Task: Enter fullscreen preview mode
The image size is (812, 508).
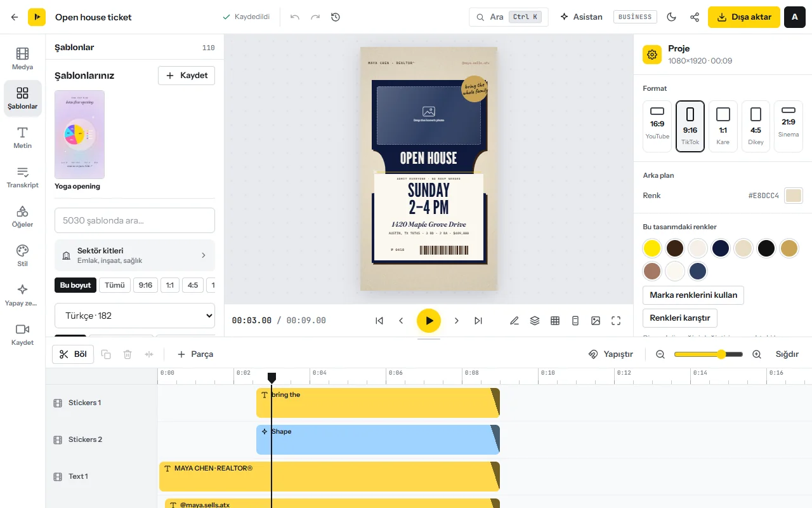Action: (x=616, y=321)
